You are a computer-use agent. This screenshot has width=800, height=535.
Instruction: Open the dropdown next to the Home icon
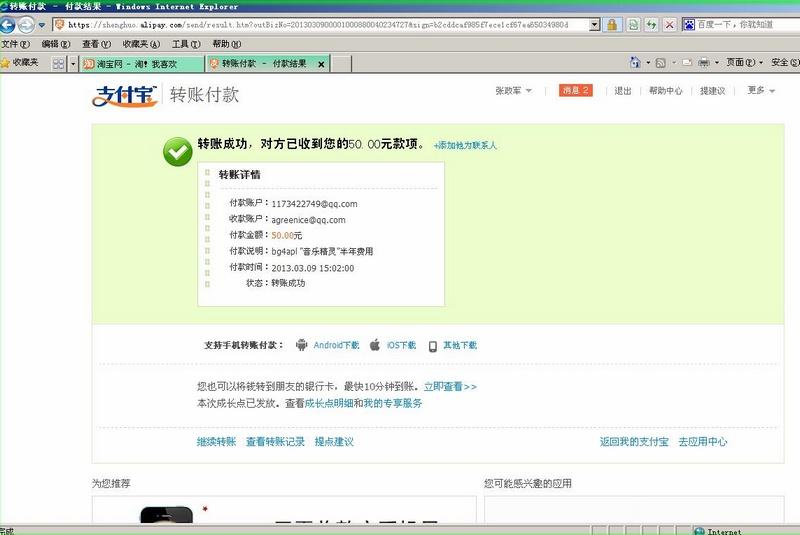click(x=648, y=63)
